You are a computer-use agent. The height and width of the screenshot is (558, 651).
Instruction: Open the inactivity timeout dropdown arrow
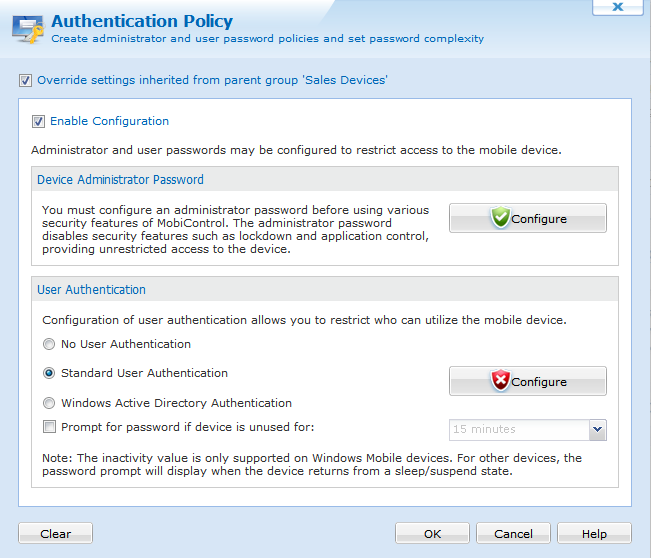tap(597, 430)
